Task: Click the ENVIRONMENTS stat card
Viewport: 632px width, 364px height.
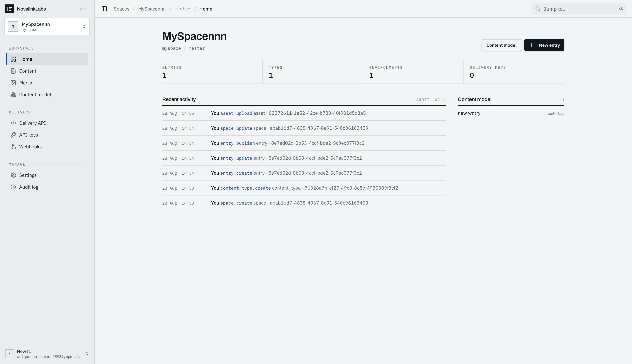Action: pos(413,72)
